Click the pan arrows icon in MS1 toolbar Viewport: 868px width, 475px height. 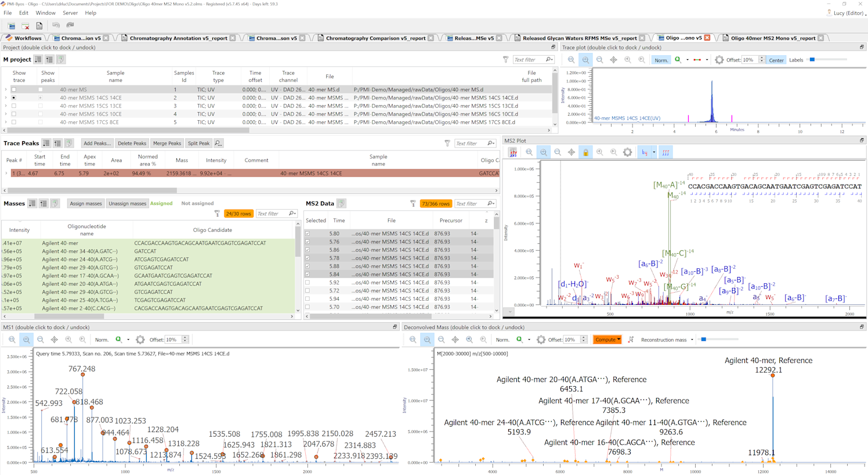click(x=54, y=340)
